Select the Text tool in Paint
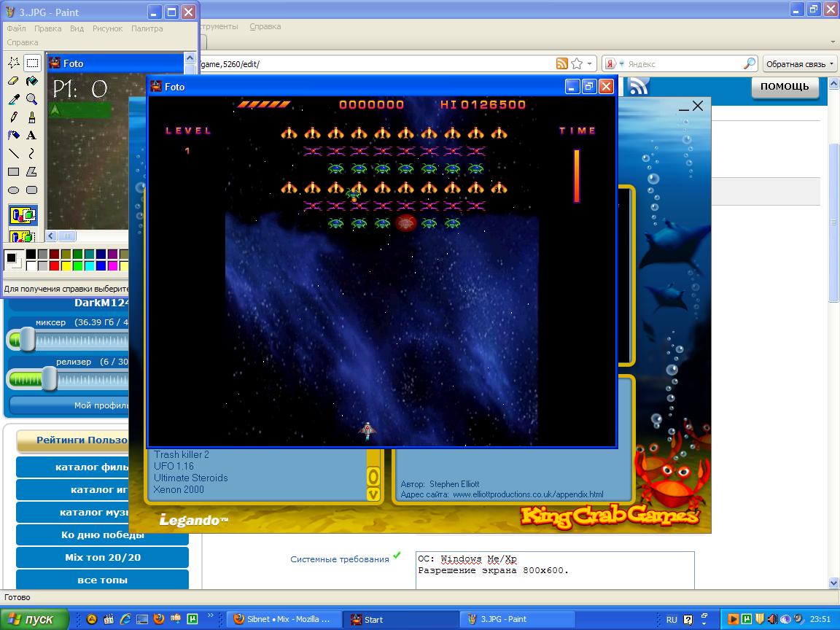The height and width of the screenshot is (630, 840). (32, 136)
